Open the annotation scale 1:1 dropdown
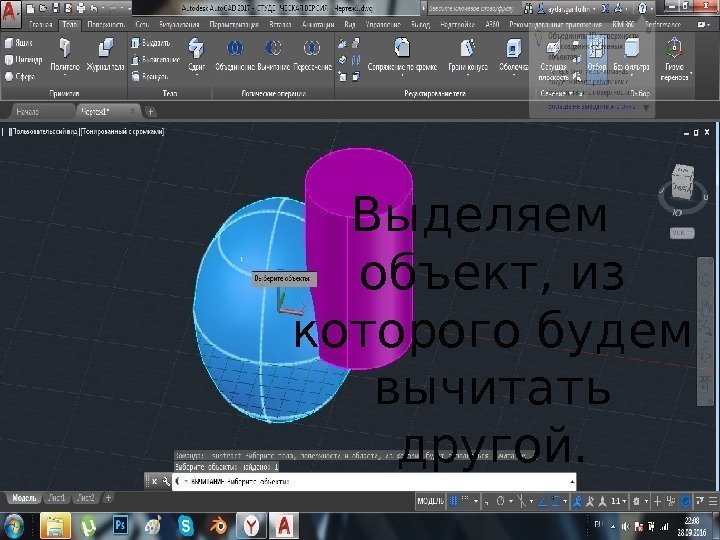The image size is (720, 540). tap(618, 501)
